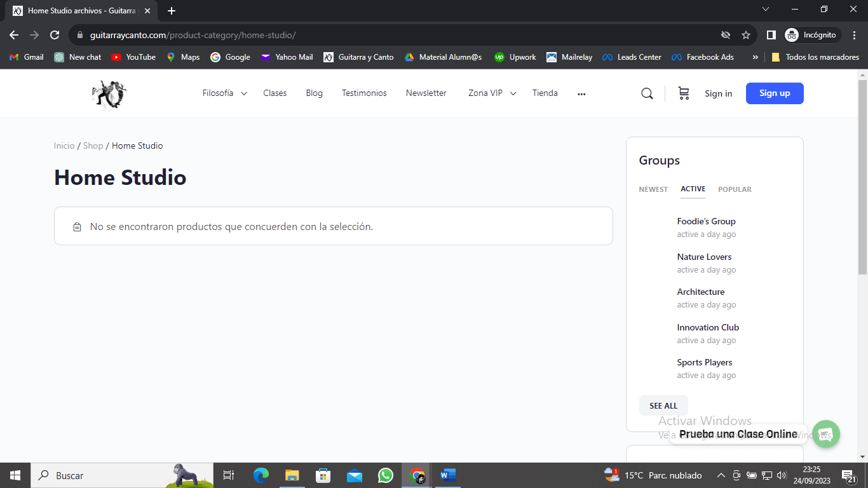
Task: Click the tracking protection eye icon in address bar
Action: (726, 35)
